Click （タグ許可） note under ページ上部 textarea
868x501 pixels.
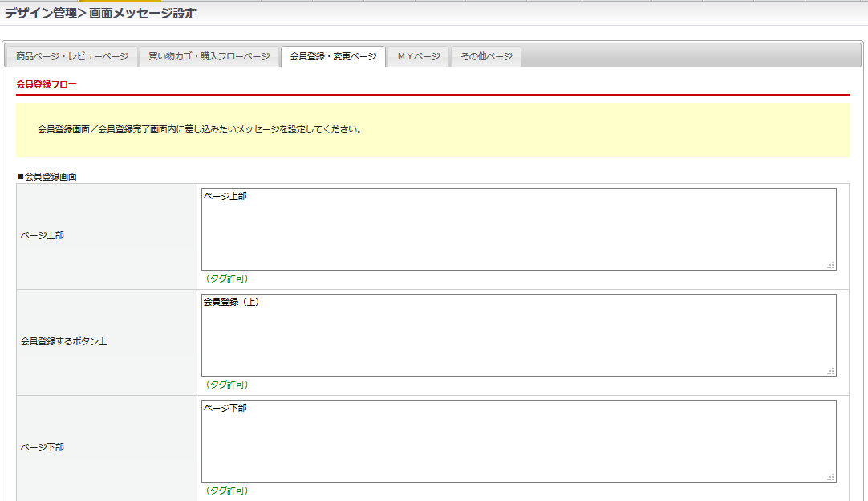tap(225, 279)
